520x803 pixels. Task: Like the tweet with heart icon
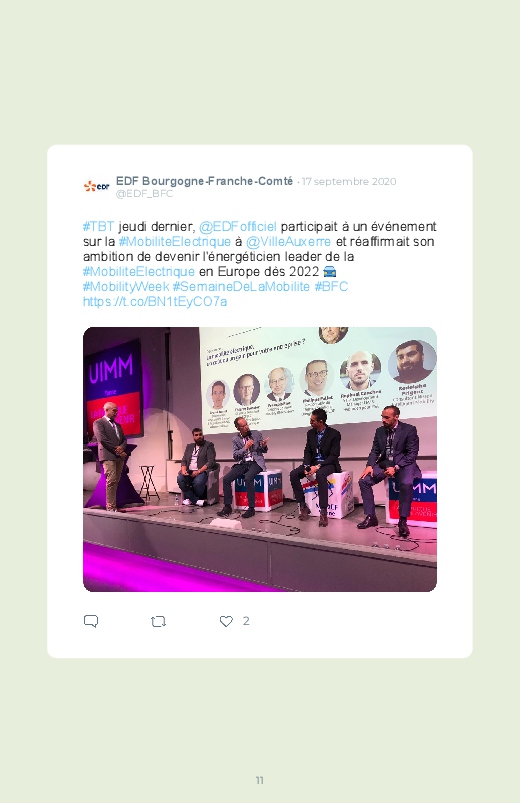coord(226,621)
